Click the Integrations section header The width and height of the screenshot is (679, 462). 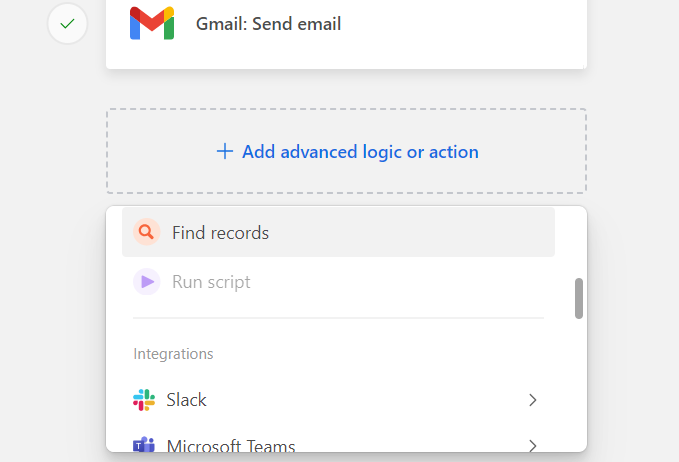pos(173,354)
